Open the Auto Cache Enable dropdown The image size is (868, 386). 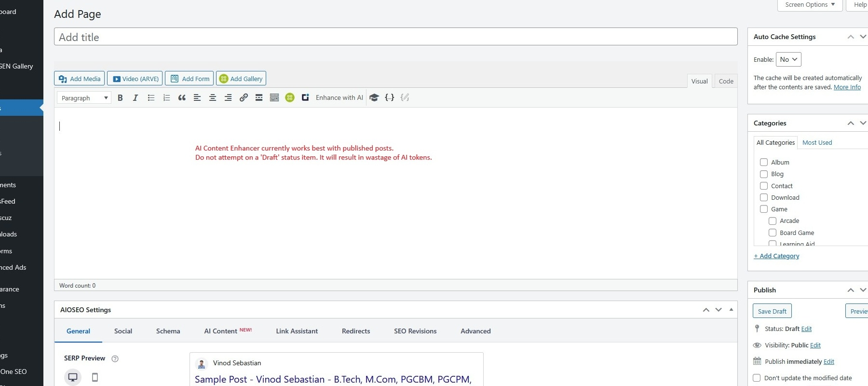[x=788, y=59]
